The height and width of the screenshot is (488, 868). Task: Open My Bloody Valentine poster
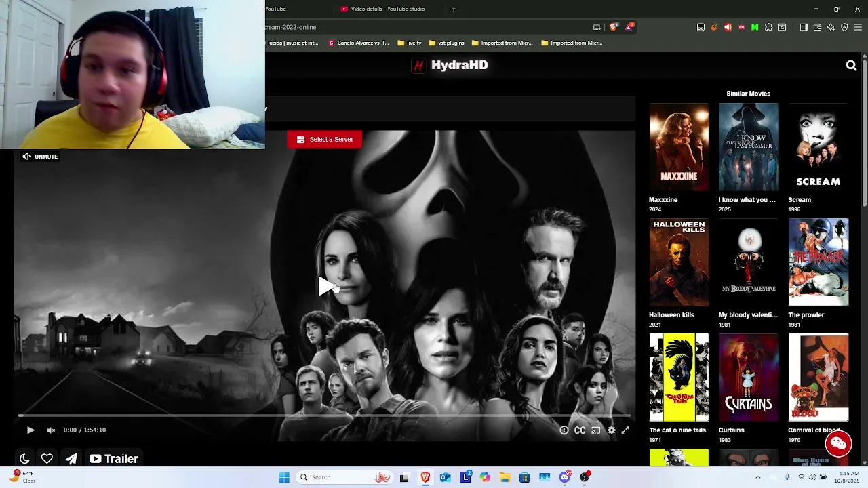749,262
